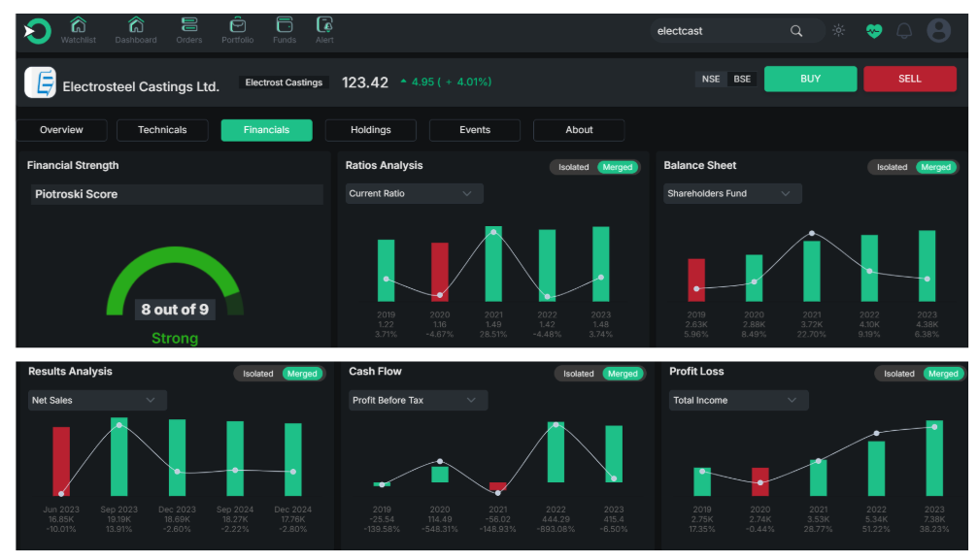Switch exchange to BSE
The image size is (978, 560).
click(x=742, y=80)
